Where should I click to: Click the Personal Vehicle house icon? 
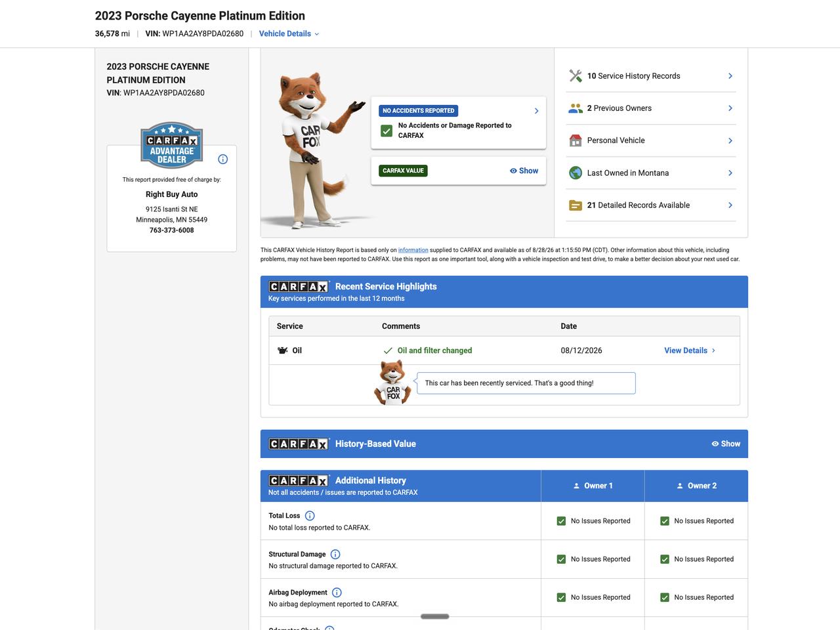click(576, 140)
